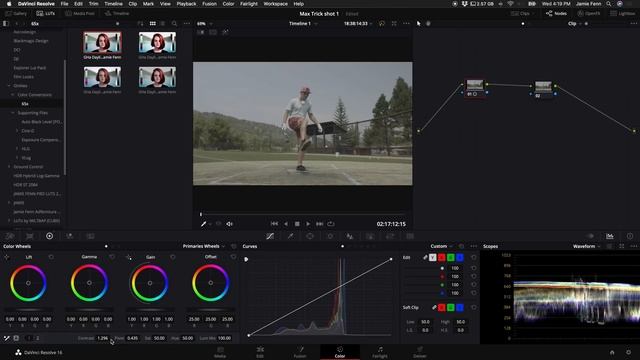Search LUTs with magnifier icon
Viewport: 640px width, 360px height.
(174, 24)
